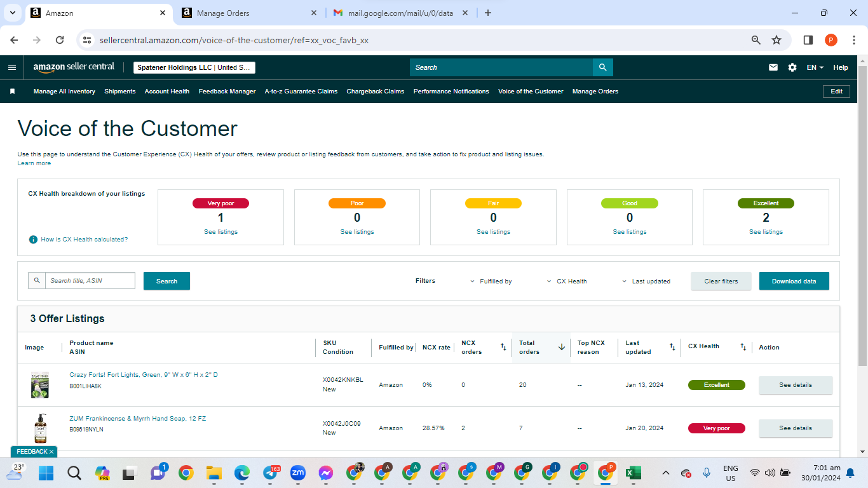Sort the table by Last updated column
868x488 pixels.
click(x=672, y=347)
